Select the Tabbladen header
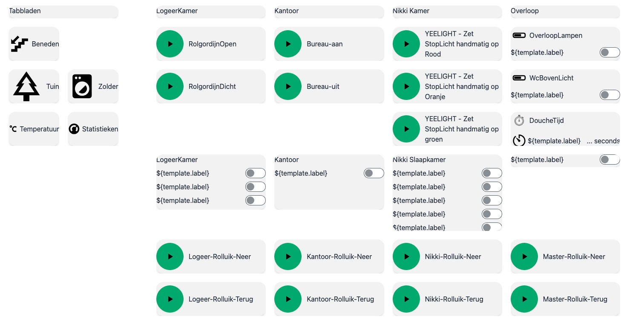The width and height of the screenshot is (644, 336). click(63, 11)
